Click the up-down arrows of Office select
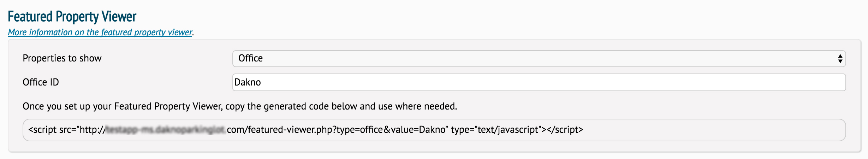This screenshot has height=159, width=868. point(840,58)
